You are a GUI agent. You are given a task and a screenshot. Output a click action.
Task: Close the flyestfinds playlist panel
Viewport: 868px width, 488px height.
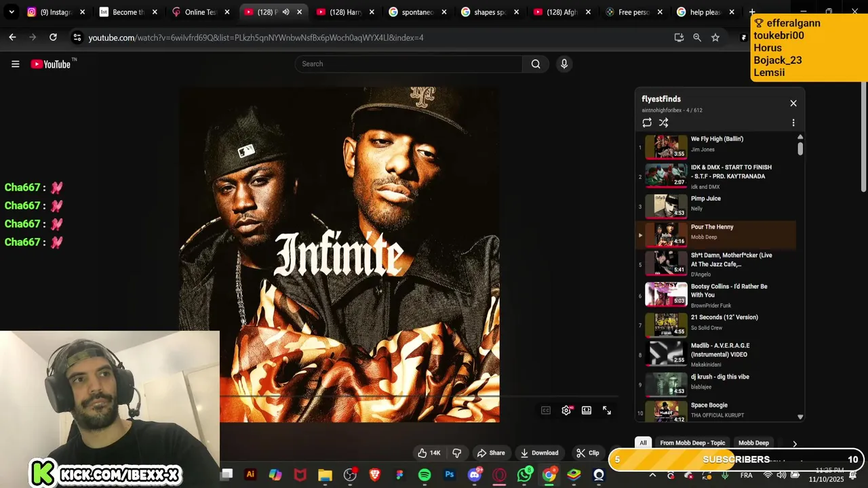[x=793, y=103]
